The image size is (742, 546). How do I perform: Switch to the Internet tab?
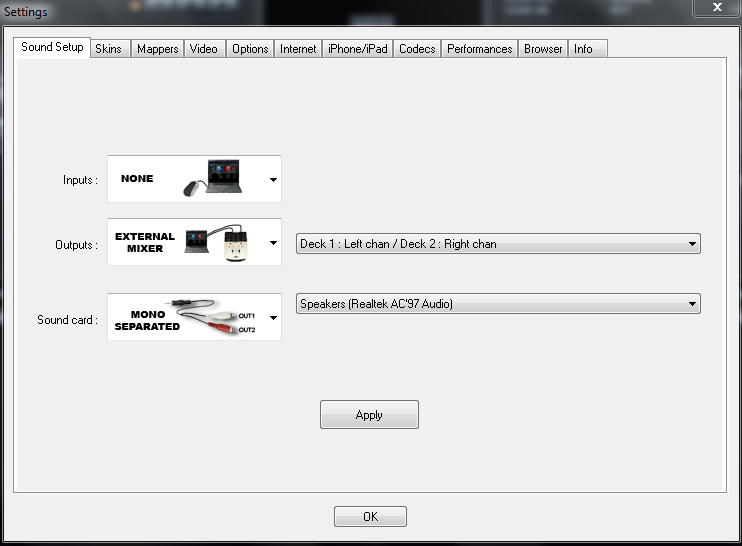pyautogui.click(x=298, y=49)
